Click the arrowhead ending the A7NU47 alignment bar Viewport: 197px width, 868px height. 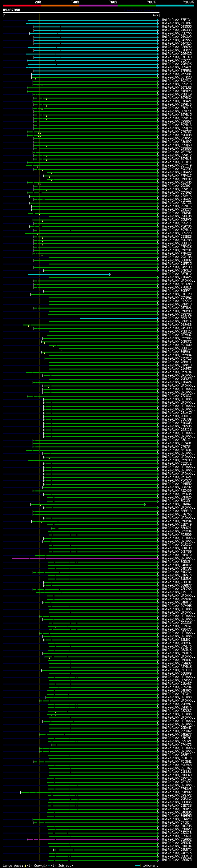click(x=145, y=504)
